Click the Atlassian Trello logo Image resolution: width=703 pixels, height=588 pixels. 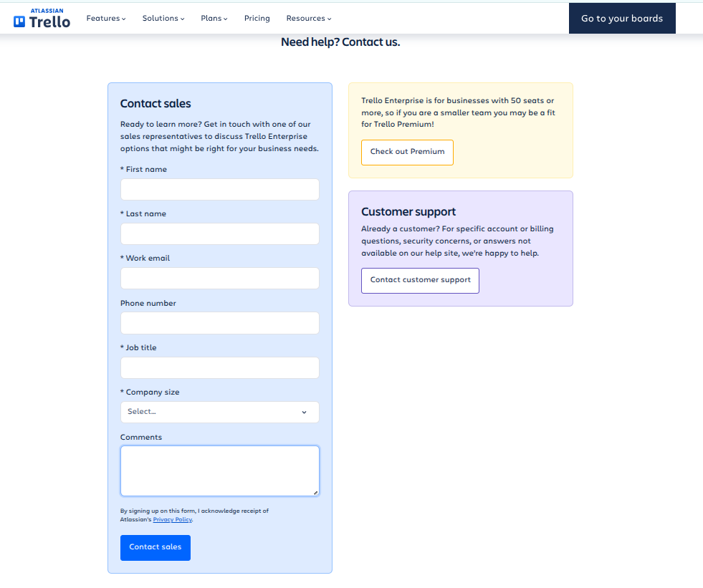click(x=42, y=19)
